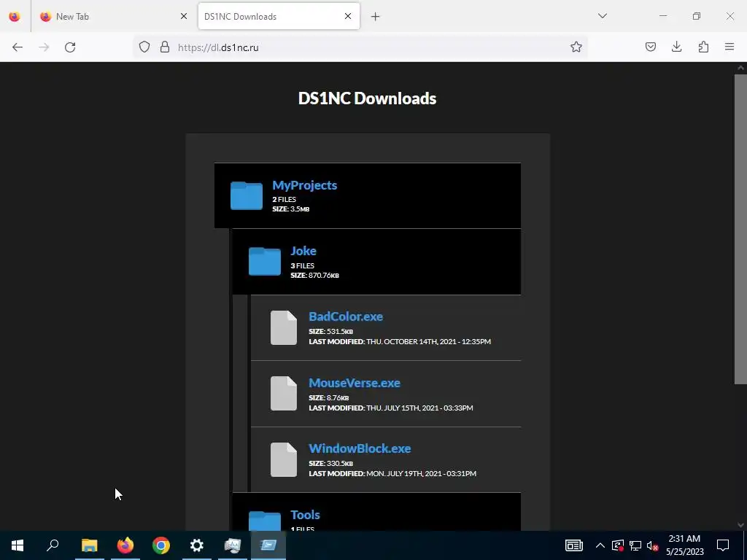747x560 pixels.
Task: Open File Explorer from the taskbar
Action: point(89,545)
